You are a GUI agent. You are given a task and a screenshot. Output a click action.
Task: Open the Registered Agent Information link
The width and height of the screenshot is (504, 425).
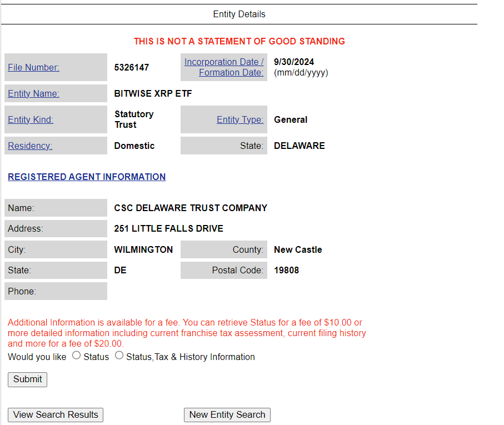(87, 177)
